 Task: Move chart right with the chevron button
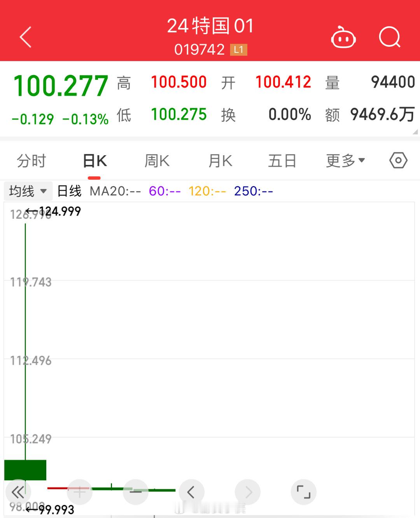click(248, 492)
